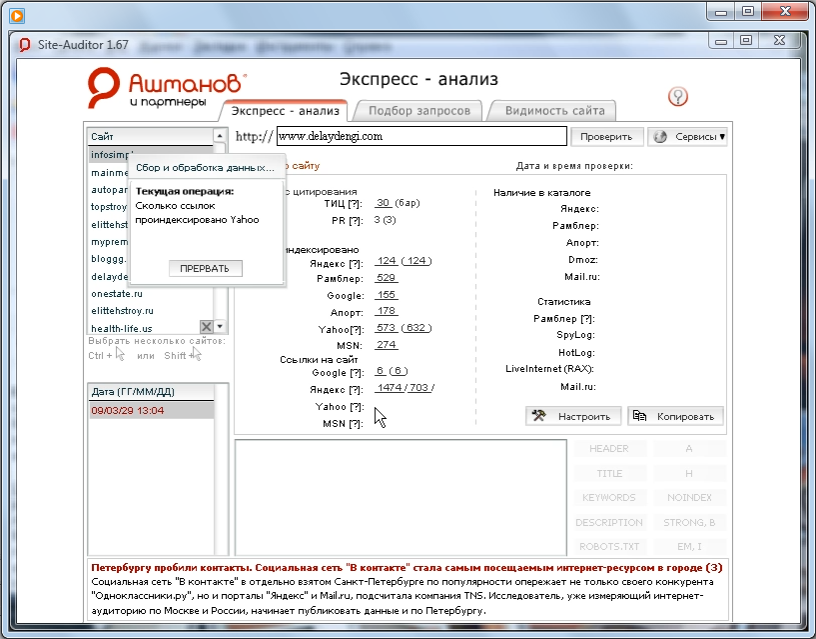Click the Сайт column header

pos(151,136)
